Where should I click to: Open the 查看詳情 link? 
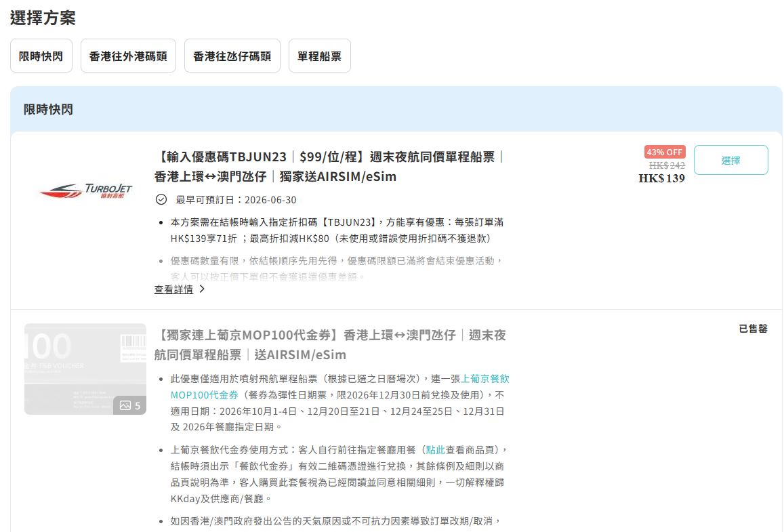point(173,289)
